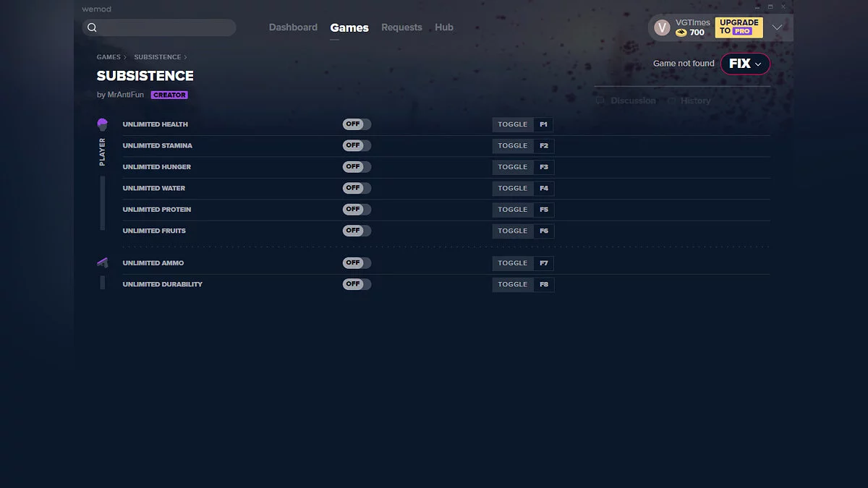
Task: Open the Dashboard tab
Action: click(x=293, y=27)
